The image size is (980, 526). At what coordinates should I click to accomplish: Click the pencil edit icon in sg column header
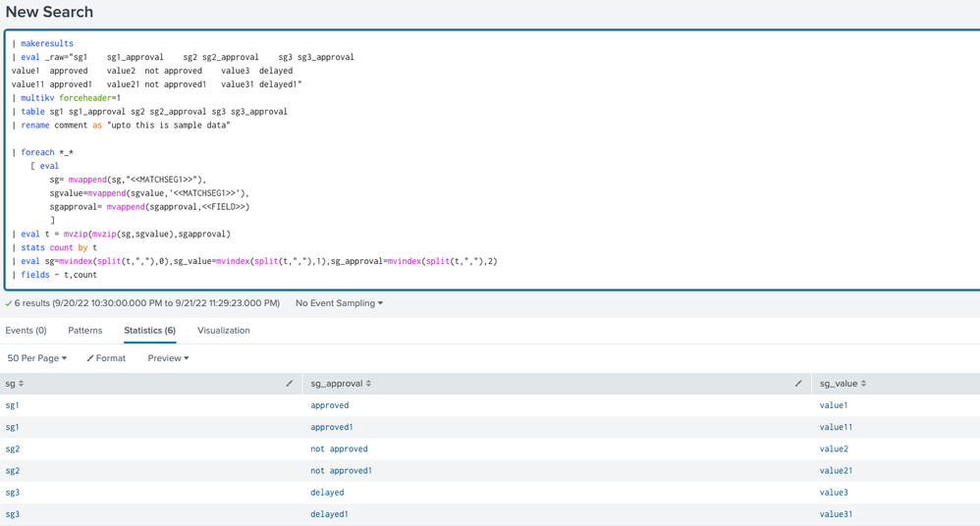[290, 384]
